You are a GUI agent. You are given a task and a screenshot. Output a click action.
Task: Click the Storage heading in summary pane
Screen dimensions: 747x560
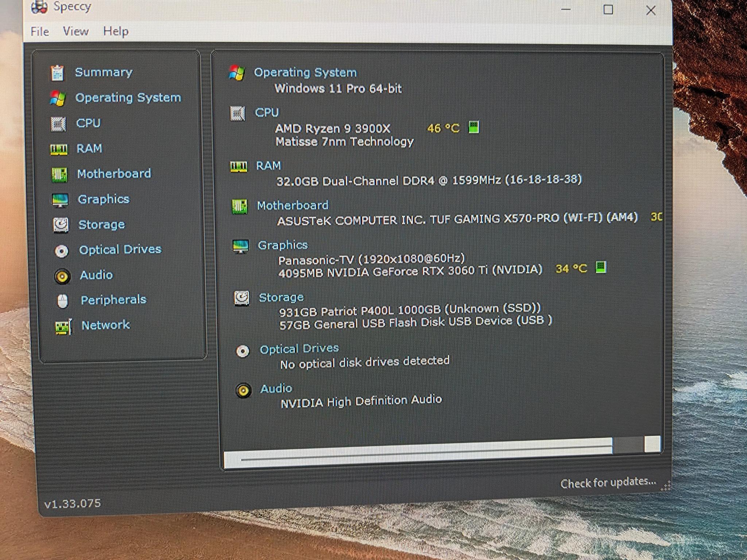pyautogui.click(x=281, y=297)
